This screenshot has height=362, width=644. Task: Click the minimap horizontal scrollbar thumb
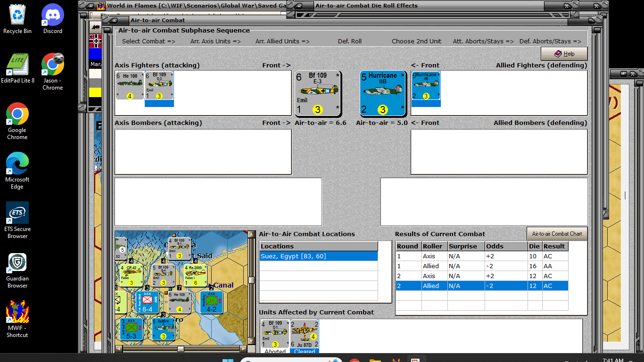181,349
